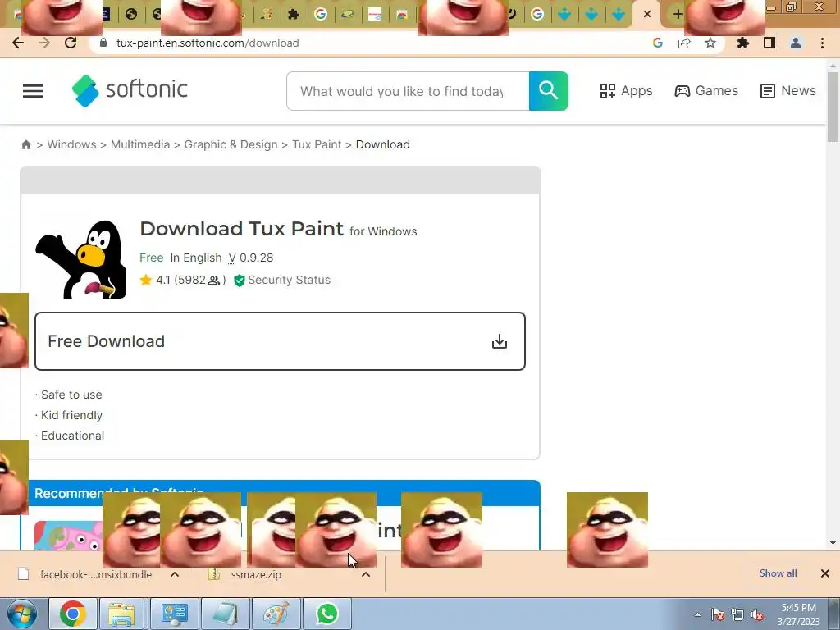Click the network tray icon
Screen dimensions: 840x630
tap(737, 614)
